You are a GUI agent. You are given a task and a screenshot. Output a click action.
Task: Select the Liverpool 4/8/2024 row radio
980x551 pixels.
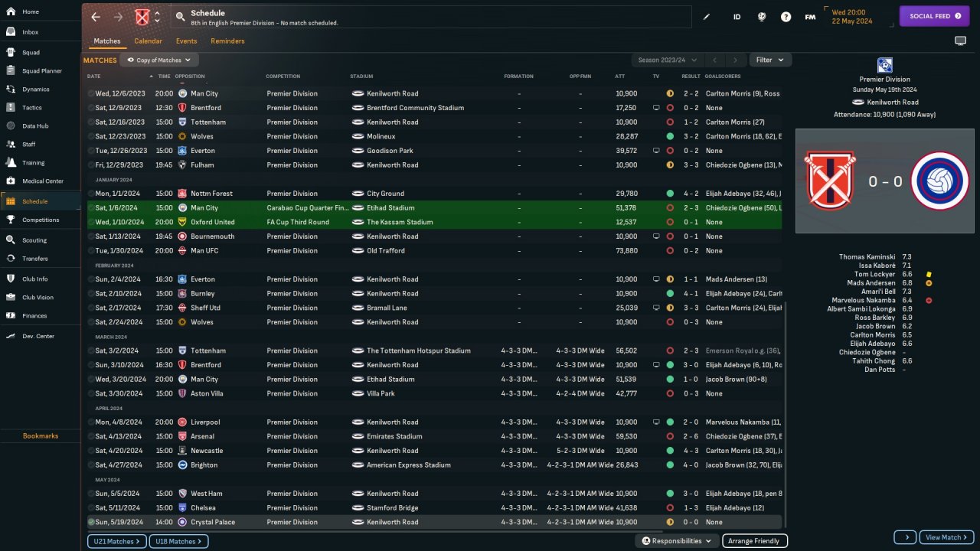click(91, 422)
